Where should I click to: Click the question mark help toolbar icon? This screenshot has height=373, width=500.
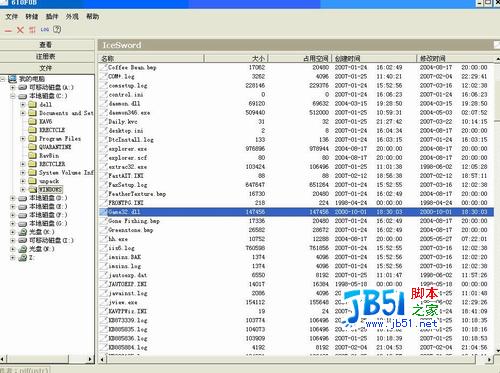57,29
